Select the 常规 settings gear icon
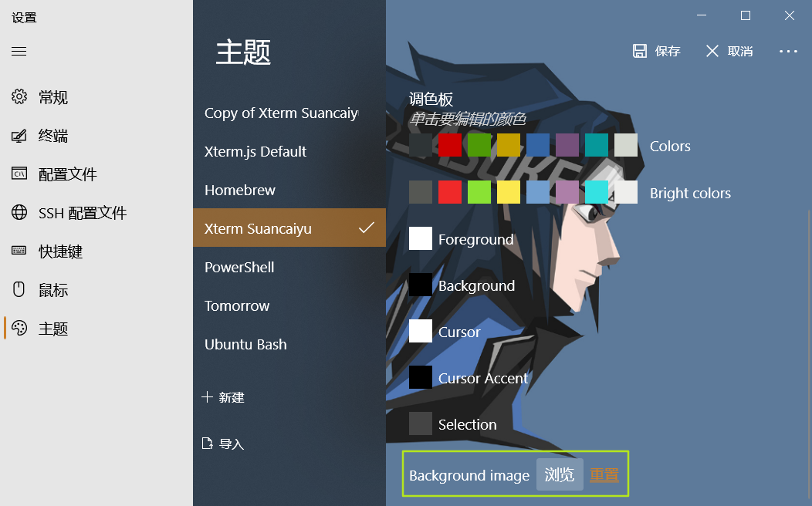The width and height of the screenshot is (812, 506). 19,97
